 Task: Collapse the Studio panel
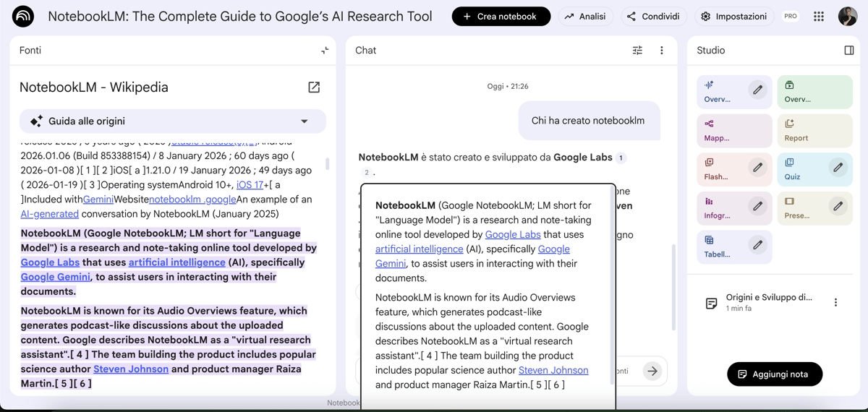click(x=848, y=51)
